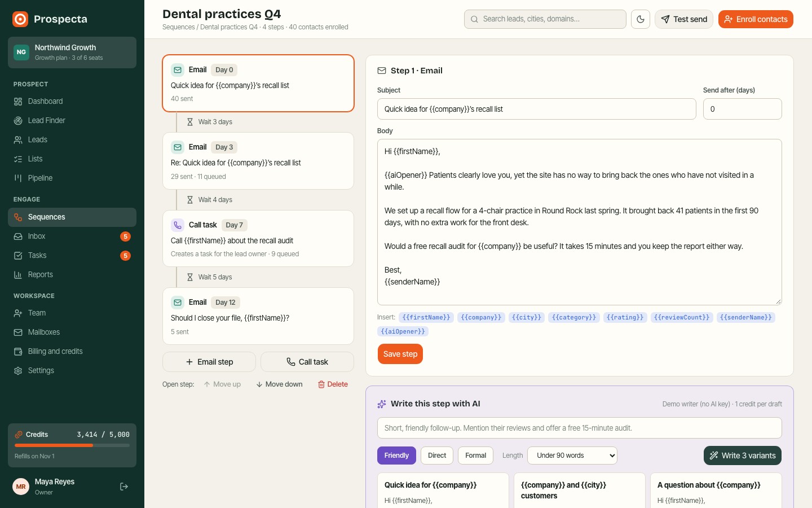The image size is (812, 508).
Task: Open the Northwind Growth workspace switcher
Action: [x=72, y=52]
